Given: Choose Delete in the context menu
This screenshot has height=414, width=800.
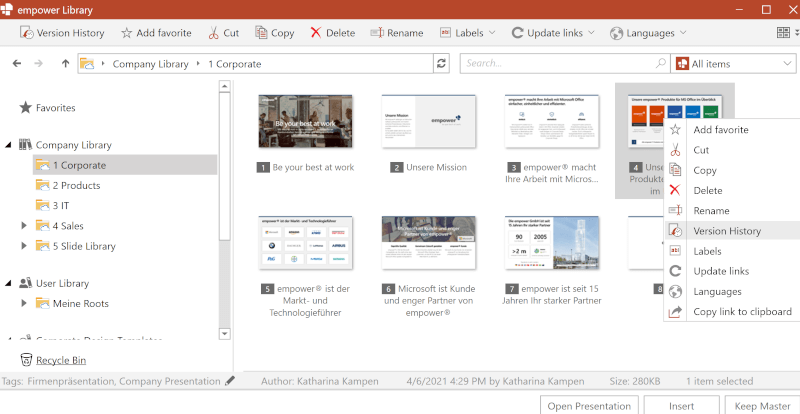Looking at the screenshot, I should click(x=732, y=190).
